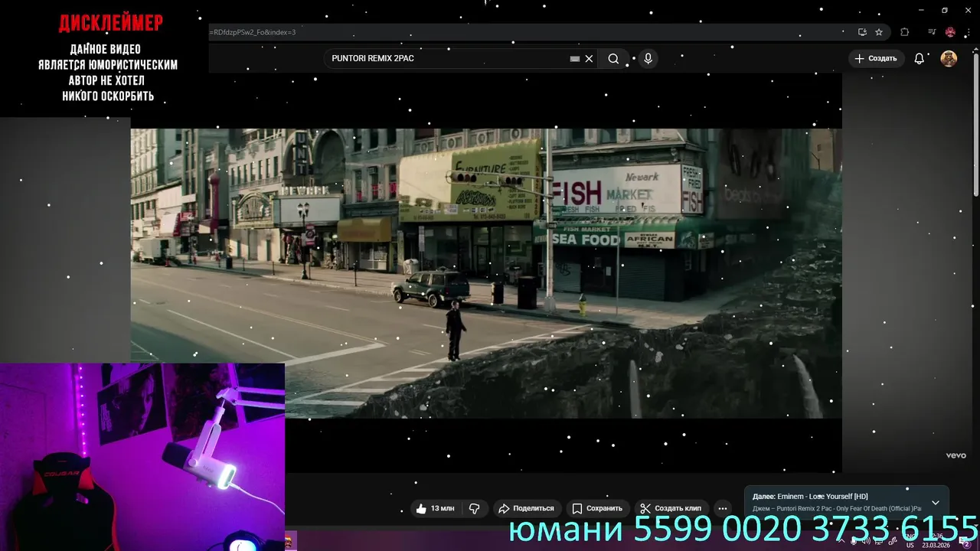Image resolution: width=980 pixels, height=551 pixels.
Task: Open the network icon in system tray
Action: (879, 543)
